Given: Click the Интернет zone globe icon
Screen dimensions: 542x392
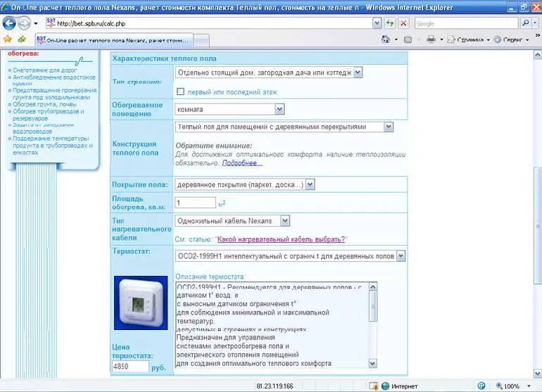Looking at the screenshot, I should (386, 386).
